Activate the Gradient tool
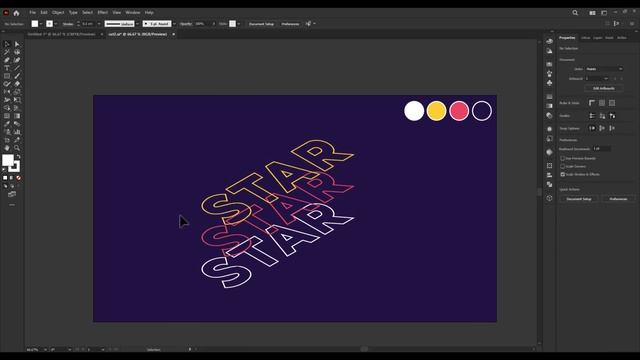 pos(17,116)
